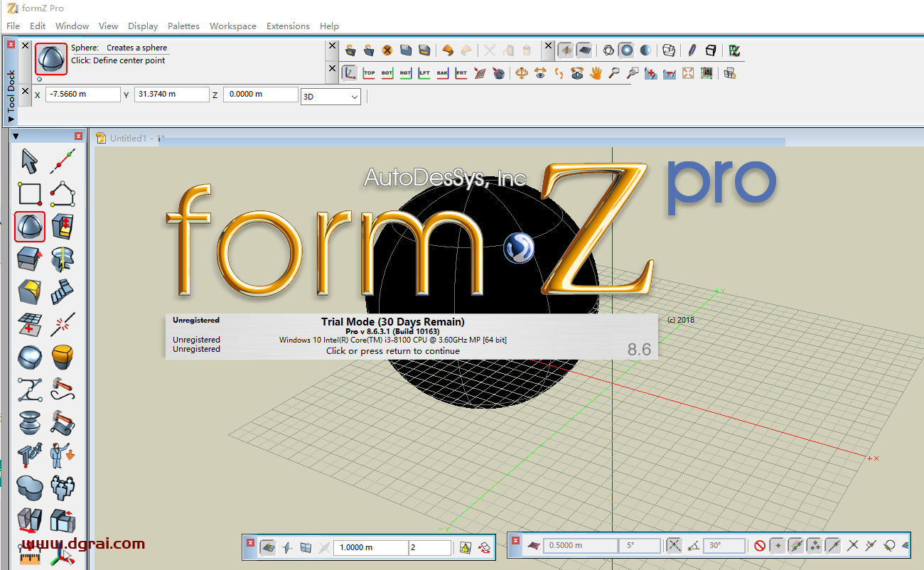Click 'Click or press return to continue'

point(393,351)
